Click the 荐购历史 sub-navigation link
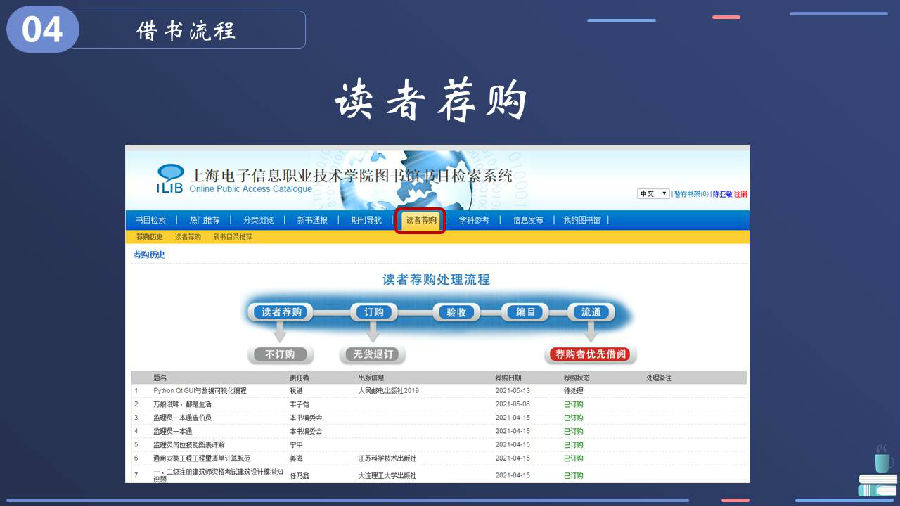Viewport: 900px width, 506px height. pyautogui.click(x=149, y=237)
